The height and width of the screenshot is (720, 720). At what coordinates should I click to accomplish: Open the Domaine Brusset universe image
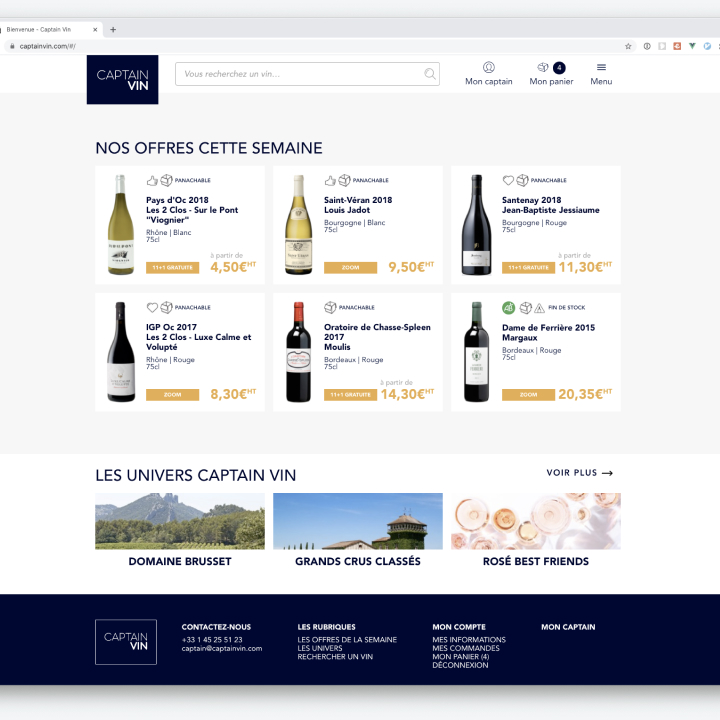(x=180, y=521)
